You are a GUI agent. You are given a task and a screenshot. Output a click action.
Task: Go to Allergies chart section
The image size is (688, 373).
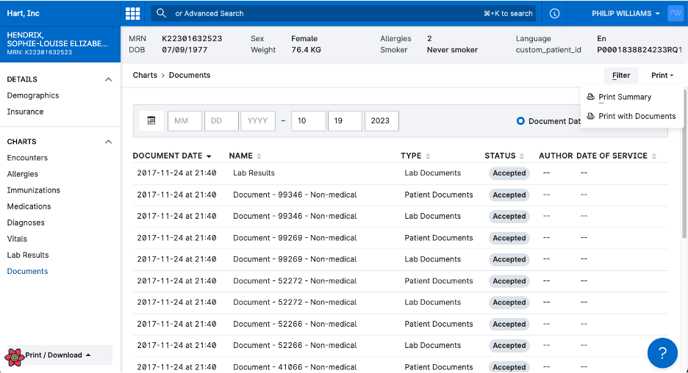pyautogui.click(x=22, y=174)
